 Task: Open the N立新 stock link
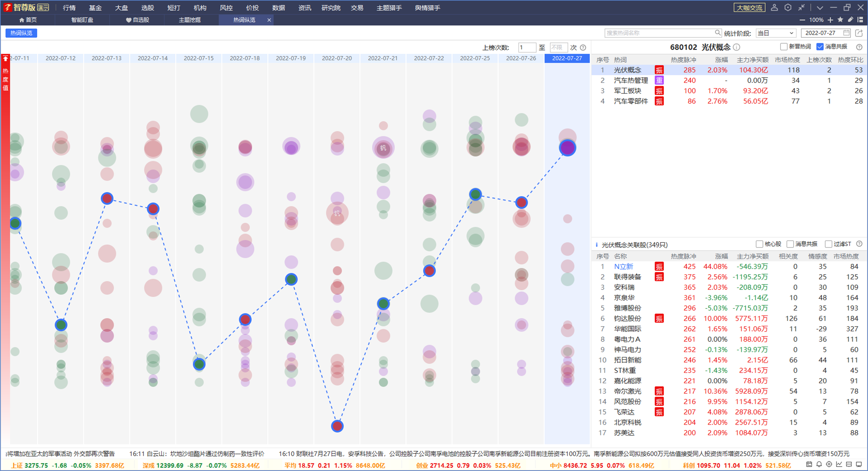(x=623, y=267)
